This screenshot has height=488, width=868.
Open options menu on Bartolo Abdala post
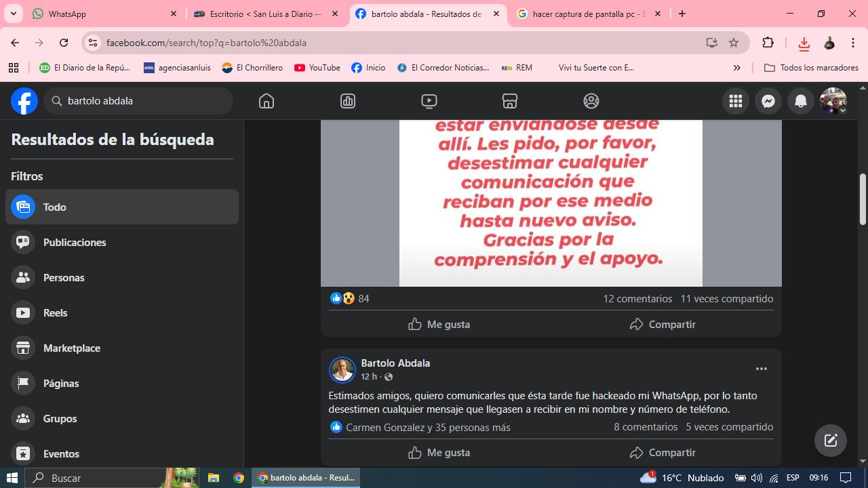tap(761, 369)
